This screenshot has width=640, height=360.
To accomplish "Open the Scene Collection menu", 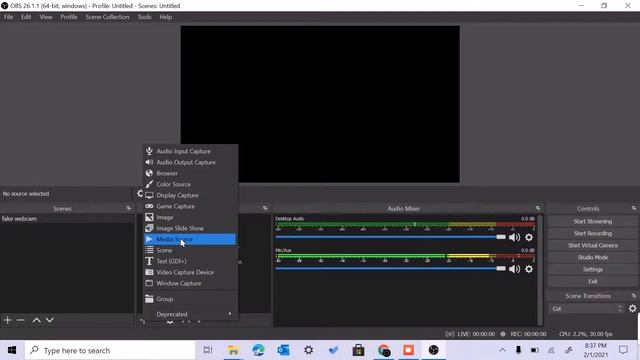I will pyautogui.click(x=107, y=17).
